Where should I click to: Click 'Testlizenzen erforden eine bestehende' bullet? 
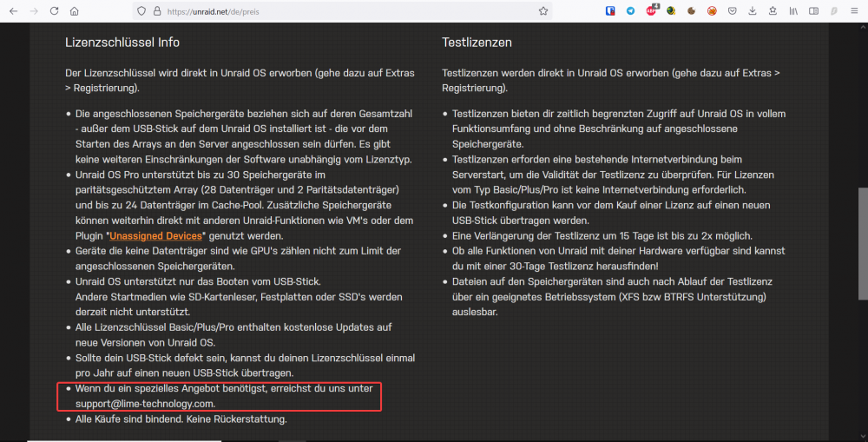click(614, 175)
